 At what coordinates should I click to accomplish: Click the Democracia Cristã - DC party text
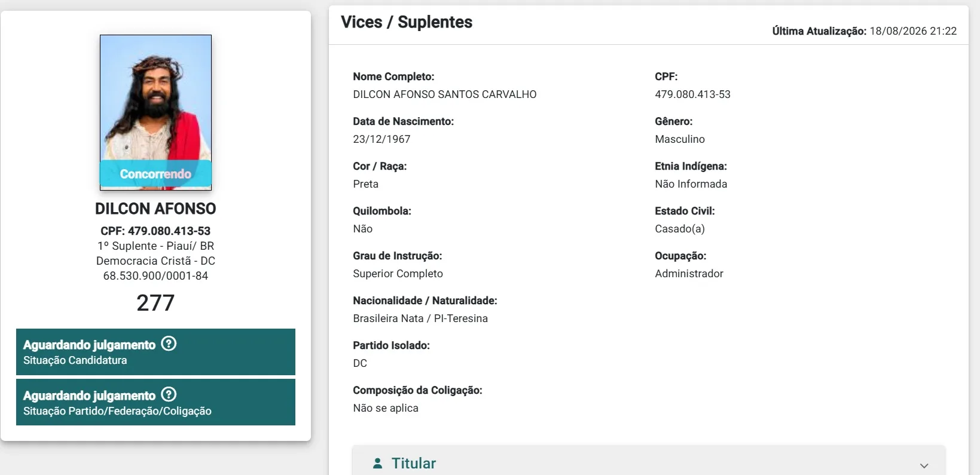pos(155,261)
